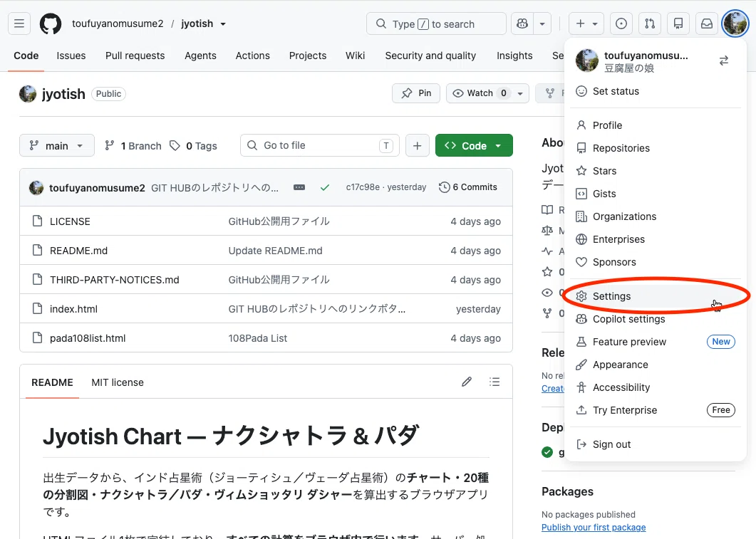Open the c17c98e commit hash
This screenshot has height=539, width=756.
click(x=363, y=187)
